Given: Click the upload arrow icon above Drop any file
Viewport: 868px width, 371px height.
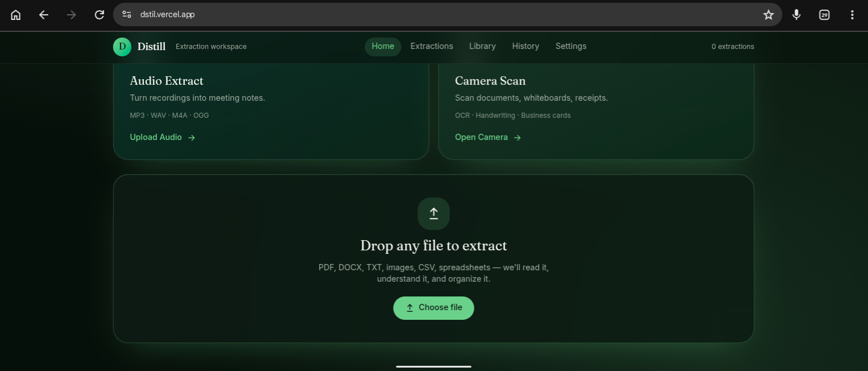Looking at the screenshot, I should pos(433,213).
